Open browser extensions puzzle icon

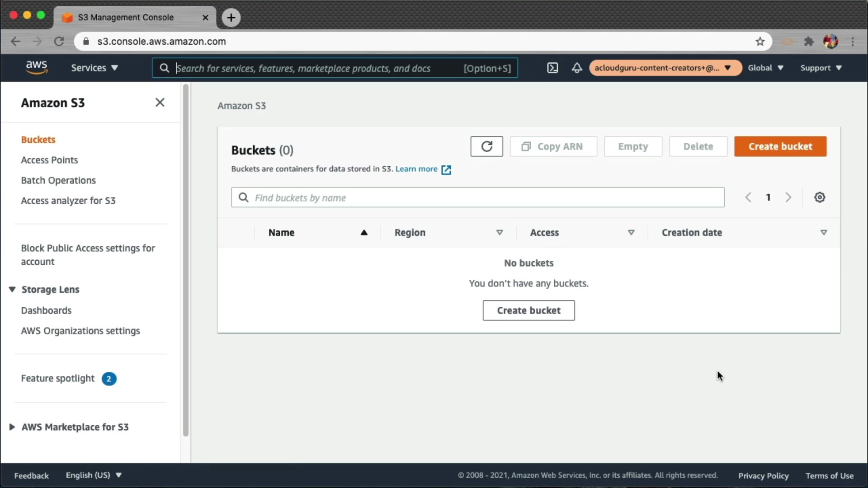809,42
